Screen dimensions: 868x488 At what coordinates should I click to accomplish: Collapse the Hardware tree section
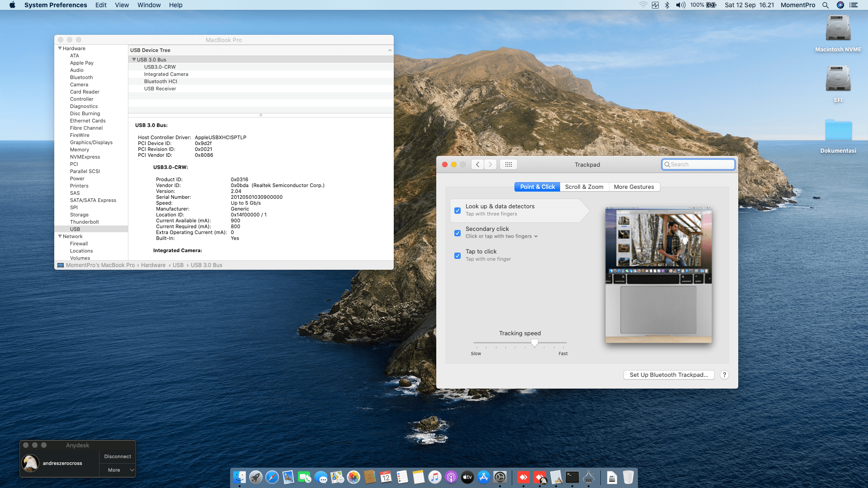60,48
